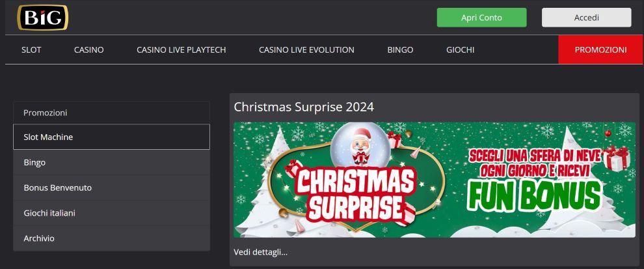Follow the Vedi dettagli link

tap(260, 251)
